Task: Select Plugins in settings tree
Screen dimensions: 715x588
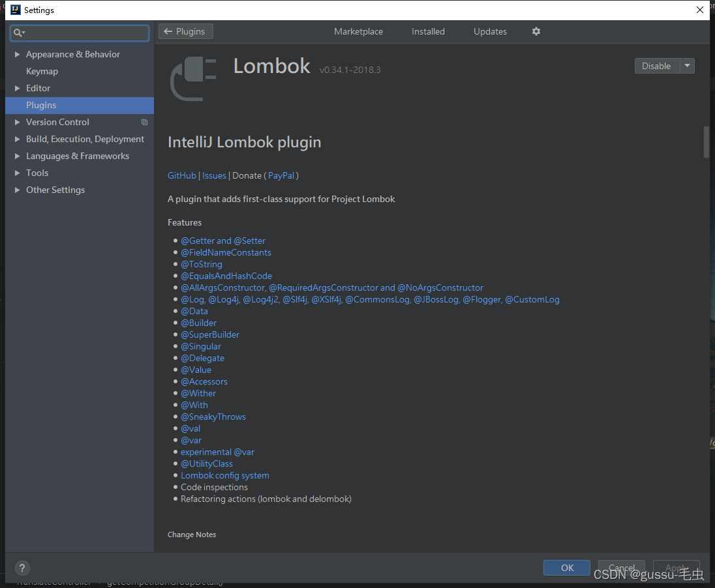Action: click(80, 106)
